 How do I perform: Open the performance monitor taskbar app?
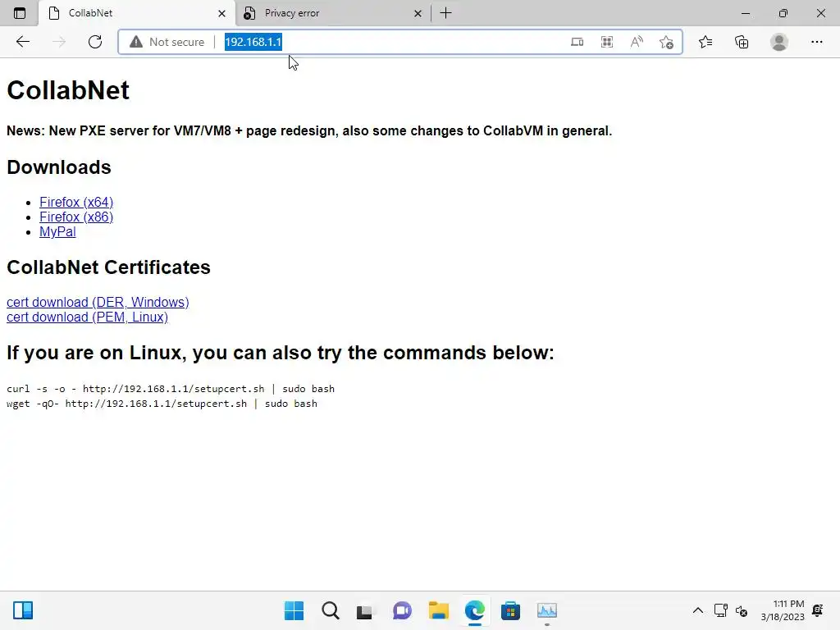[x=547, y=610]
